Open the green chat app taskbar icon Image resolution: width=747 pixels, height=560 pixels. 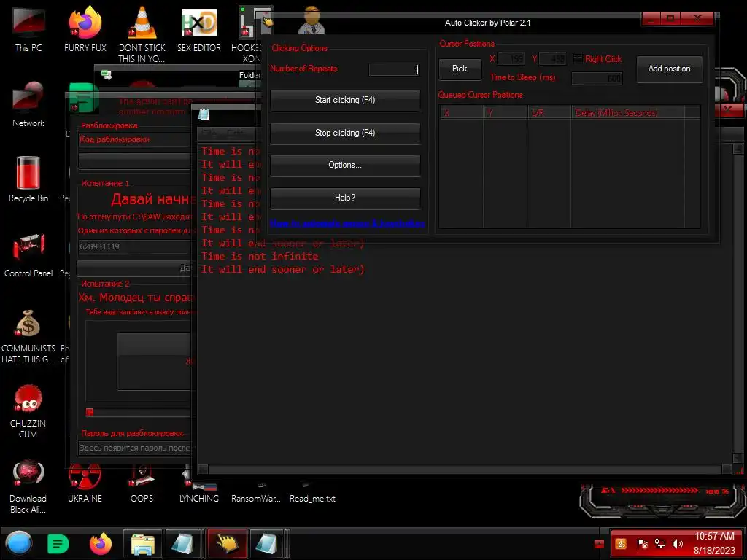(x=58, y=544)
